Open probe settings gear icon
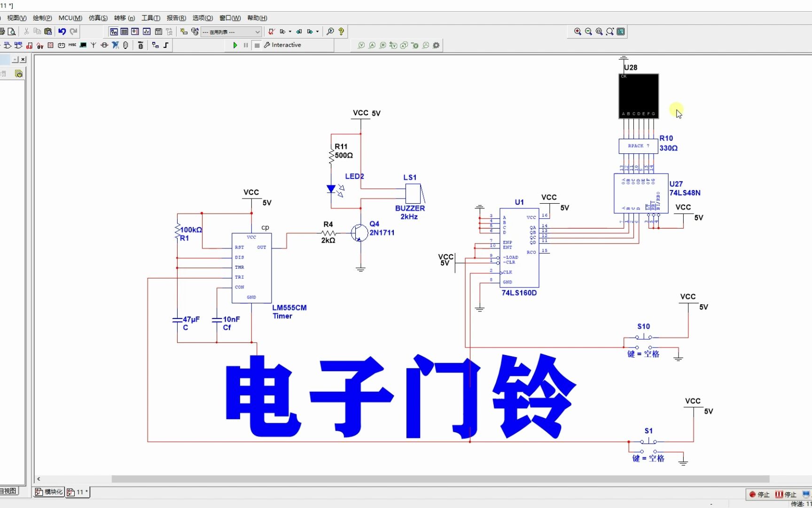This screenshot has width=812, height=508. pyautogui.click(x=437, y=45)
